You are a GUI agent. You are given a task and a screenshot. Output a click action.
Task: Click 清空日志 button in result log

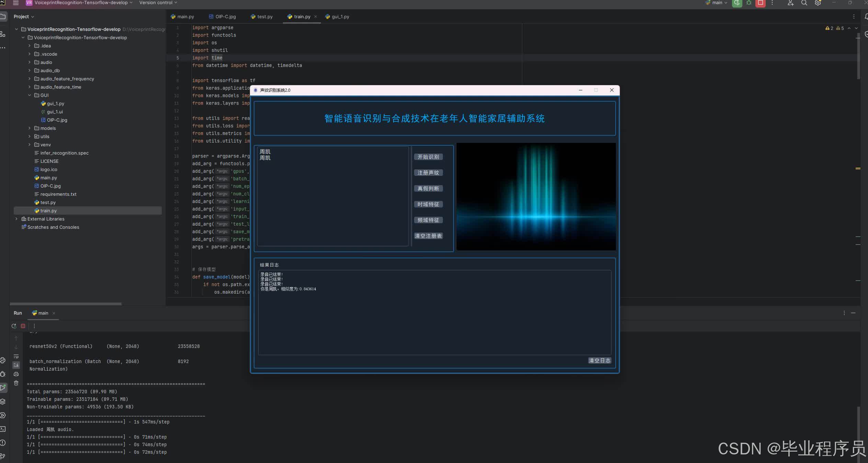(x=599, y=360)
